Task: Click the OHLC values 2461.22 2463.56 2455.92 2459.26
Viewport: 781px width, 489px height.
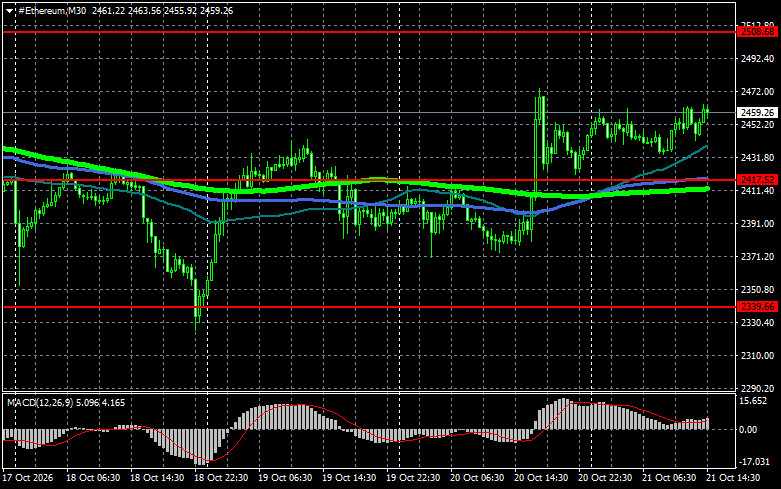Action: tap(162, 10)
